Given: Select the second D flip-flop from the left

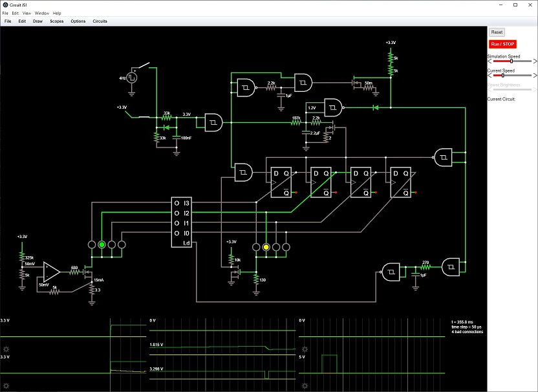Looking at the screenshot, I should 321,182.
